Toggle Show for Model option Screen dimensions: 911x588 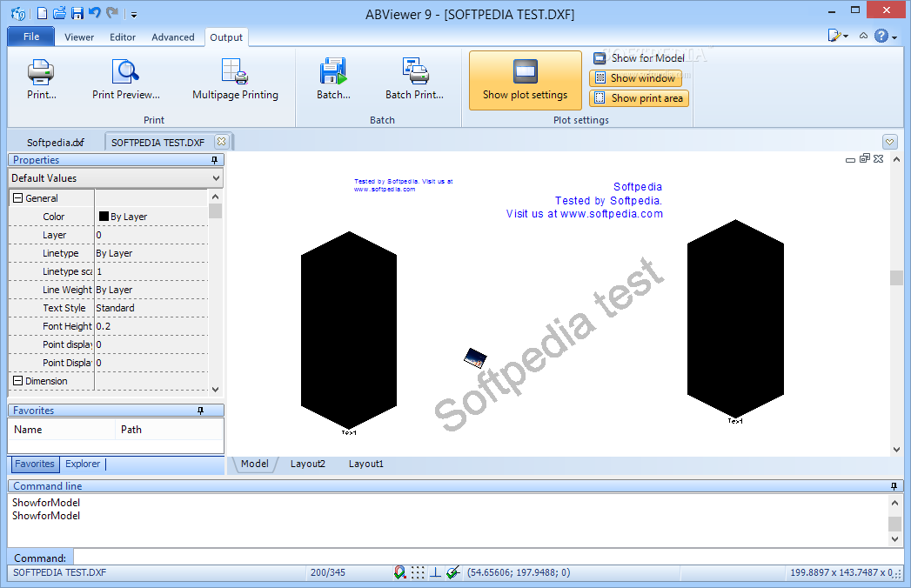pos(640,58)
